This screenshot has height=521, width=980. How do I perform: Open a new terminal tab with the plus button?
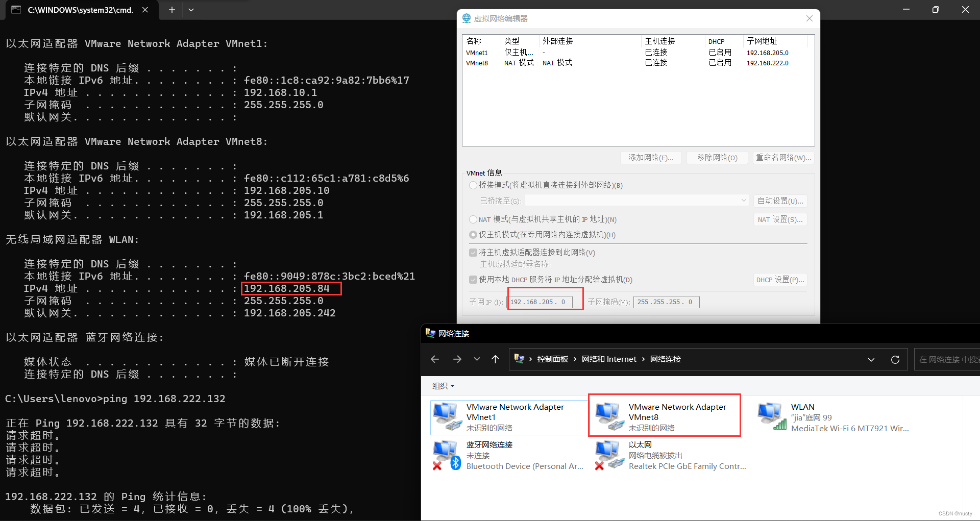(x=172, y=10)
